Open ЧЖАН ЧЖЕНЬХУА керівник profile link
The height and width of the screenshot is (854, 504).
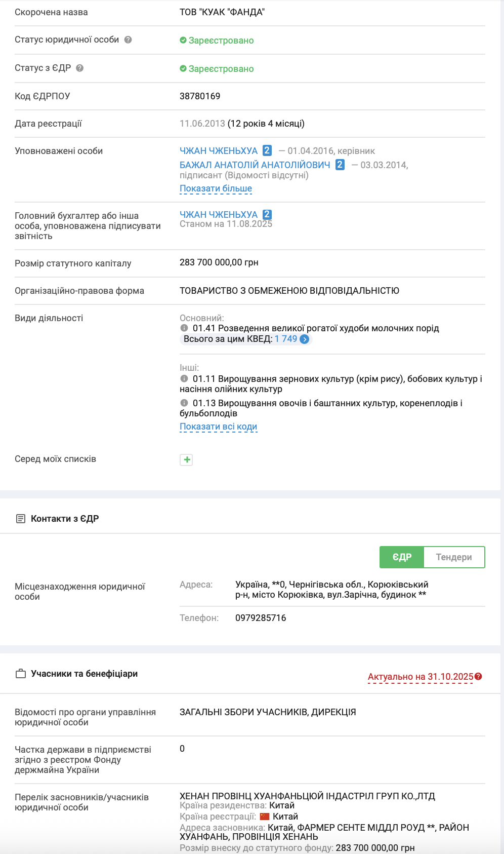219,151
